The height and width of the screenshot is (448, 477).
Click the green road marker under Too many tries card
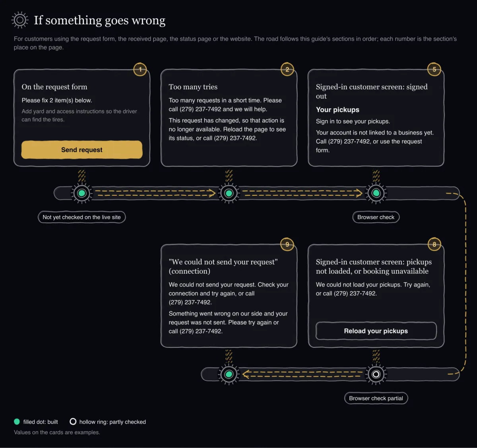point(229,193)
